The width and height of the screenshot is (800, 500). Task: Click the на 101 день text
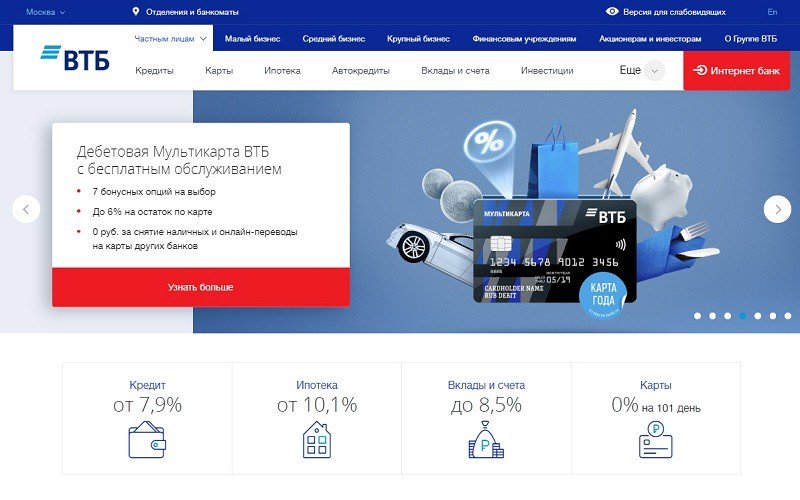point(671,408)
